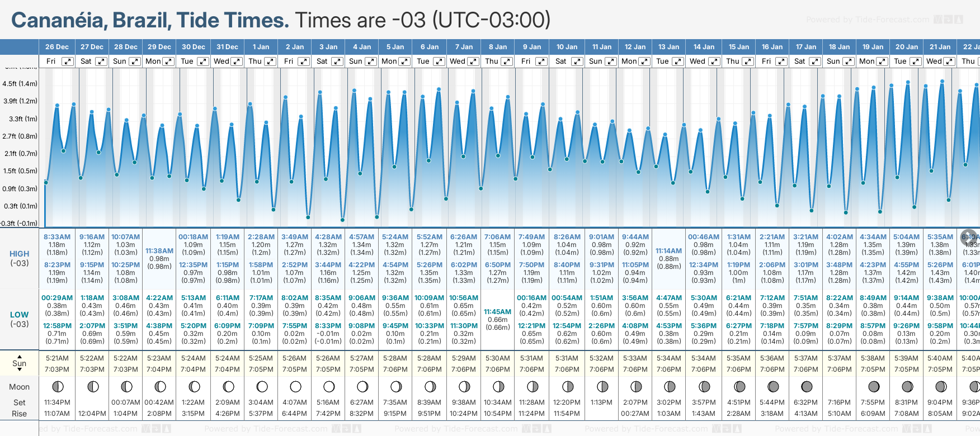Expand the Sat 17 Jan day
980x436 pixels.
(815, 61)
